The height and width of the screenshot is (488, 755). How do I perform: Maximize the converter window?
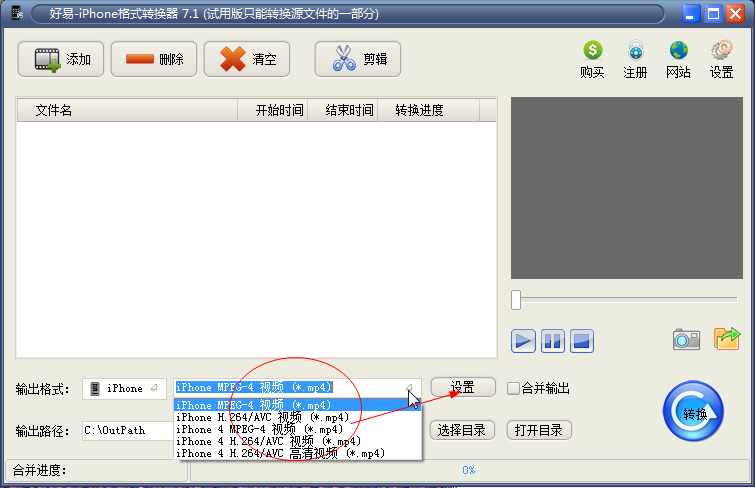[713, 13]
